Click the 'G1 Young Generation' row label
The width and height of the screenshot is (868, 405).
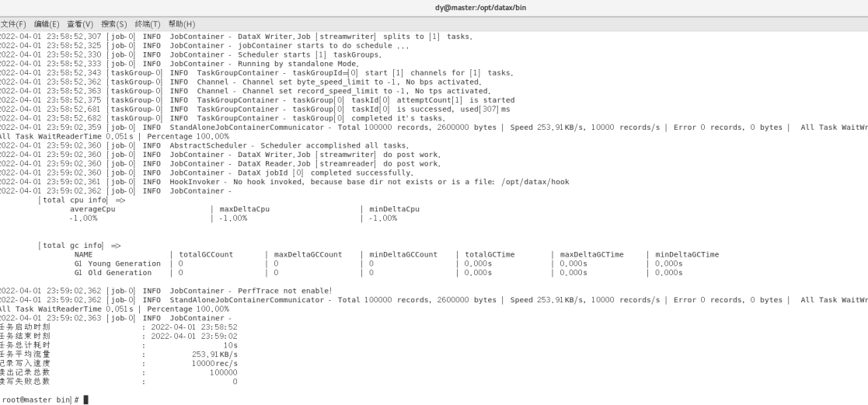[117, 264]
